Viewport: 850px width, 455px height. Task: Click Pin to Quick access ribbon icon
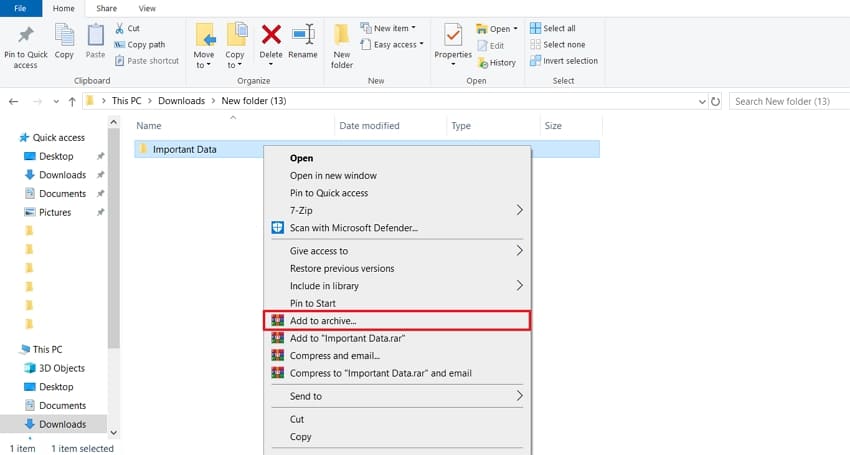[25, 36]
